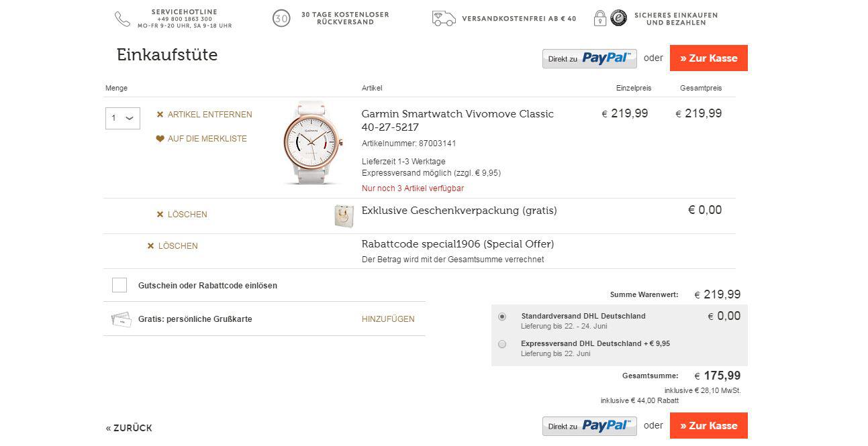Go back using the Zurück link
Viewport: 868px width, 446px height.
coord(129,428)
